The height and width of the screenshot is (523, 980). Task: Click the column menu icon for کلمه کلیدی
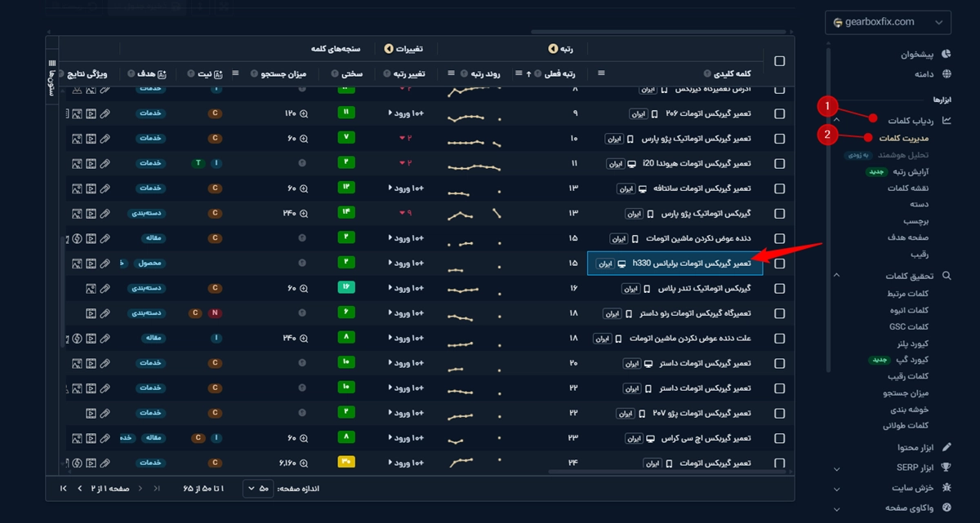tap(602, 73)
